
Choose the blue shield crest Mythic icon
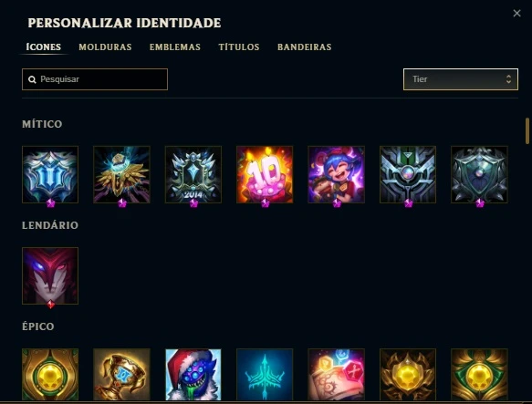[x=50, y=175]
